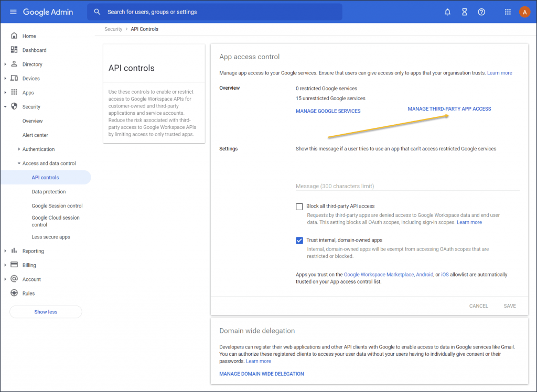
Task: Click the Apps grid icon in sidebar
Action: pos(14,92)
